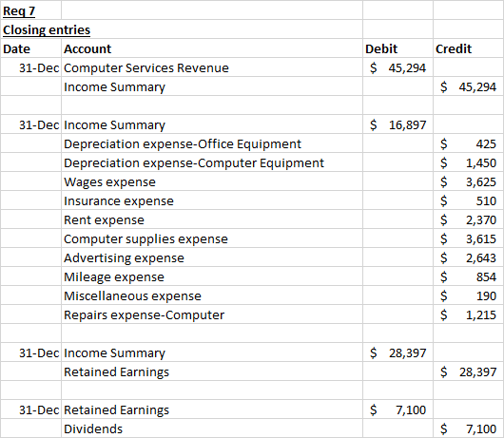Click 'Income Summary' debited for $28,397
This screenshot has height=438, width=504.
coord(212,352)
